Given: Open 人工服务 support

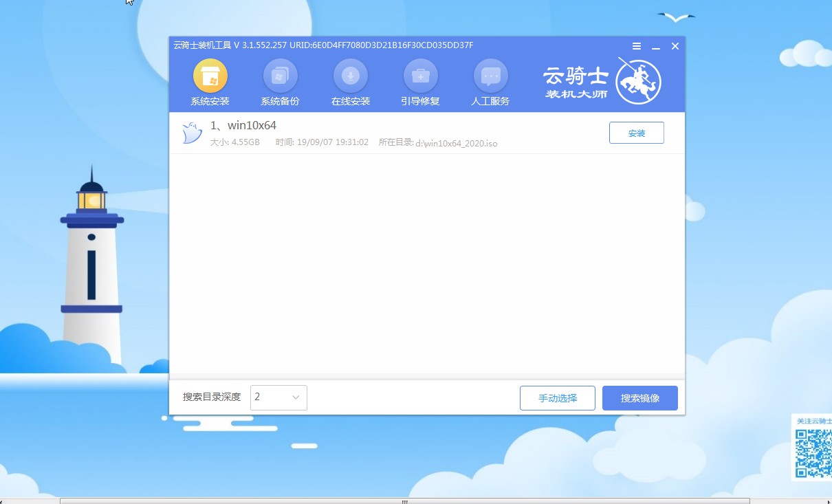Looking at the screenshot, I should 490,81.
